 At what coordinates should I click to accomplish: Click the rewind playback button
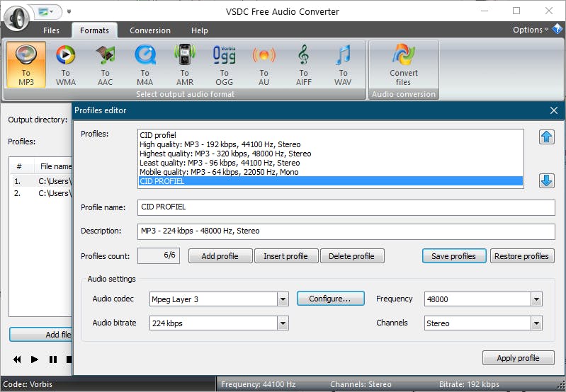[x=17, y=359]
